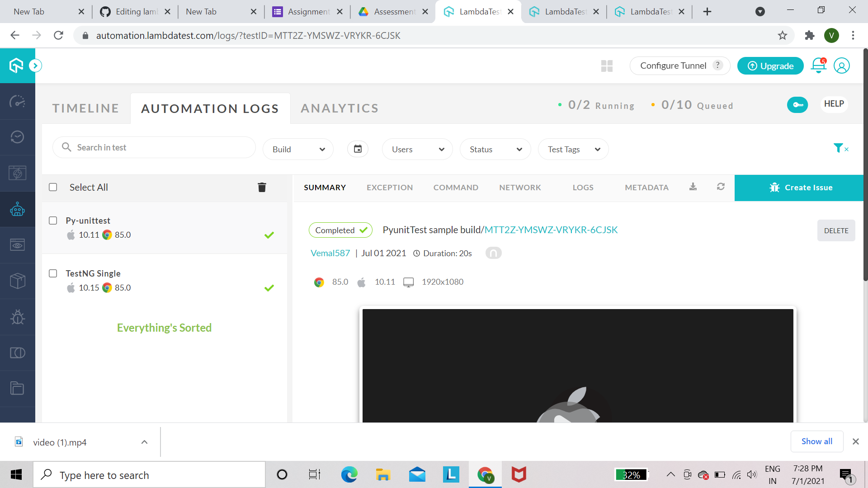The width and height of the screenshot is (868, 488).
Task: Click the refresh icon next to Metadata
Action: point(721,187)
